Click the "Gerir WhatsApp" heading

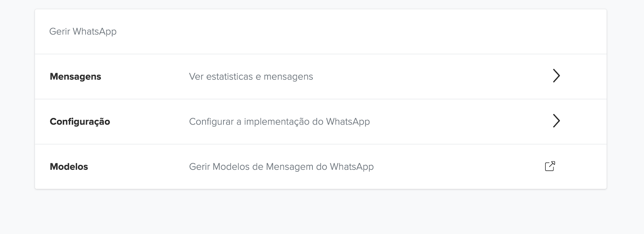point(83,32)
